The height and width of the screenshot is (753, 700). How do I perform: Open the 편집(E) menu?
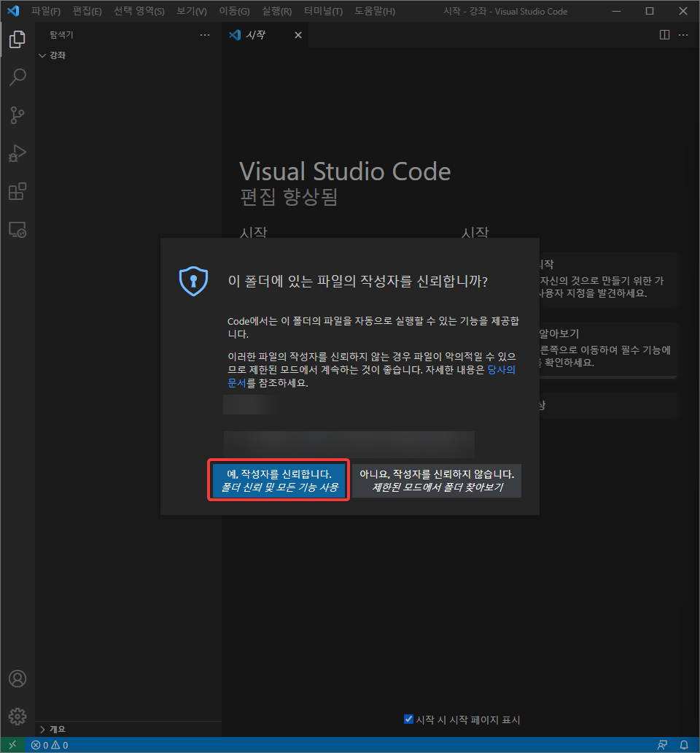click(x=87, y=11)
